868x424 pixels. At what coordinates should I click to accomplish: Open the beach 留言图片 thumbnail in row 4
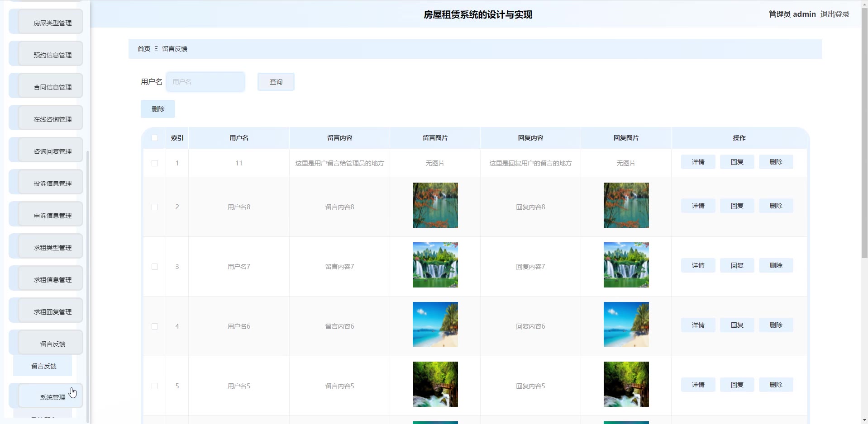[435, 325]
